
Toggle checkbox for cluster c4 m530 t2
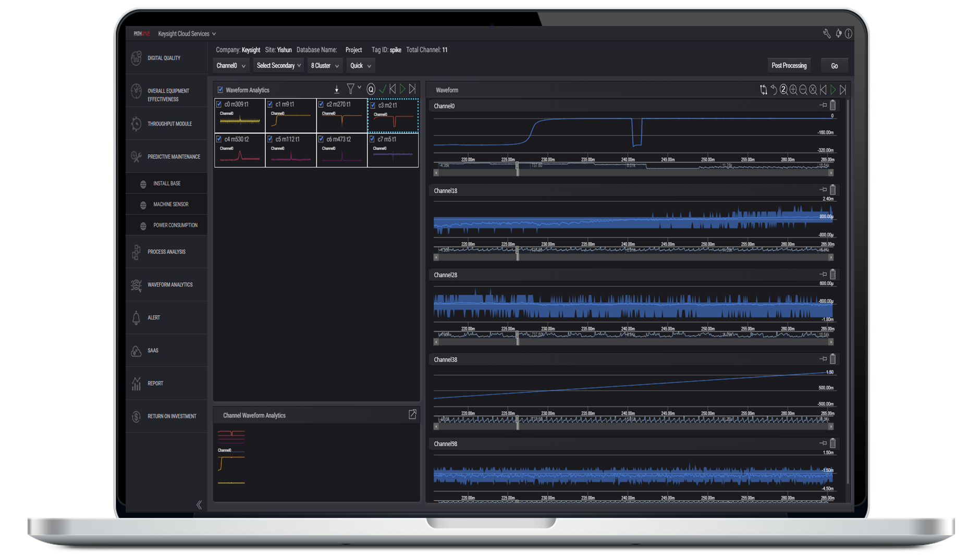(x=219, y=139)
